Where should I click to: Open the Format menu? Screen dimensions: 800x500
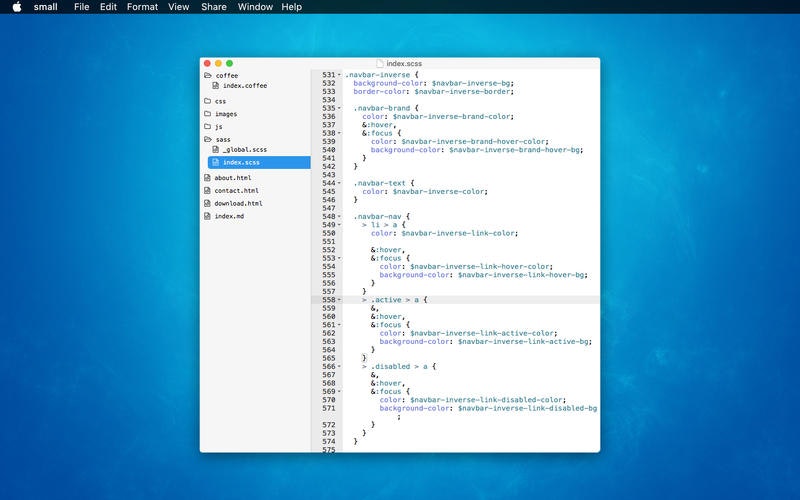(142, 7)
